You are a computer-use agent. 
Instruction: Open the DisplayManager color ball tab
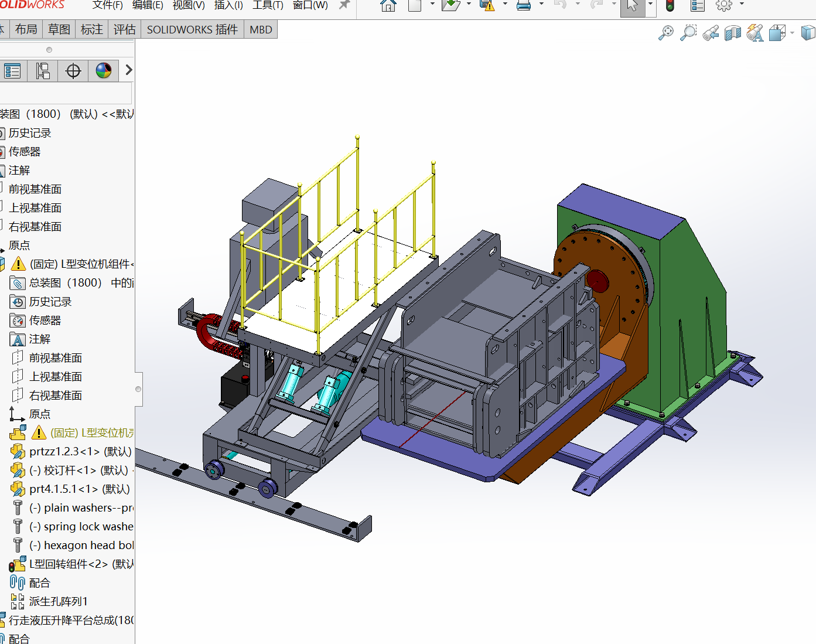click(104, 71)
